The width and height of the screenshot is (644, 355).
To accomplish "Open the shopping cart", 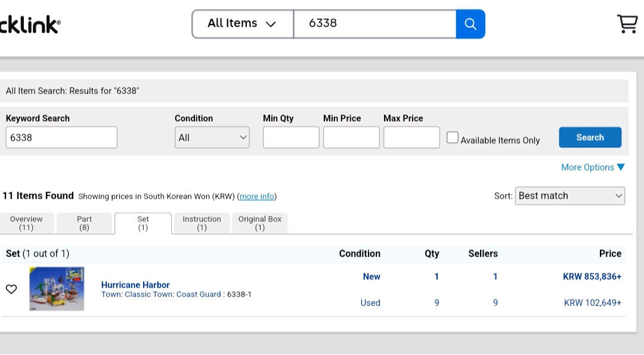I will pos(627,24).
